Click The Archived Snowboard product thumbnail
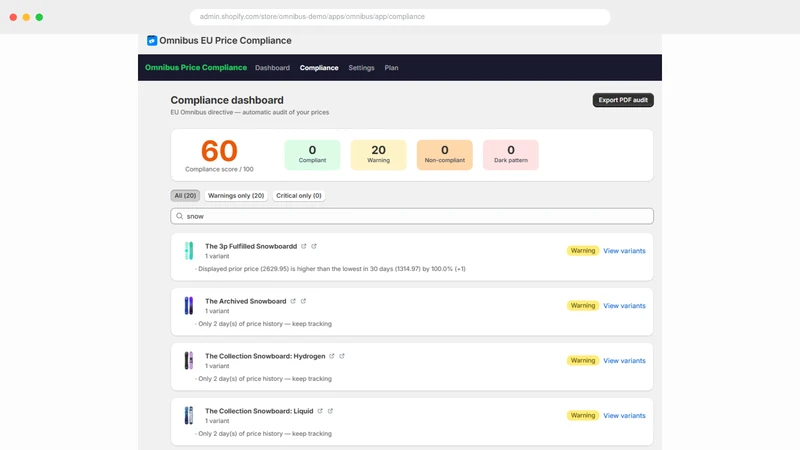The image size is (800, 450). tap(189, 306)
